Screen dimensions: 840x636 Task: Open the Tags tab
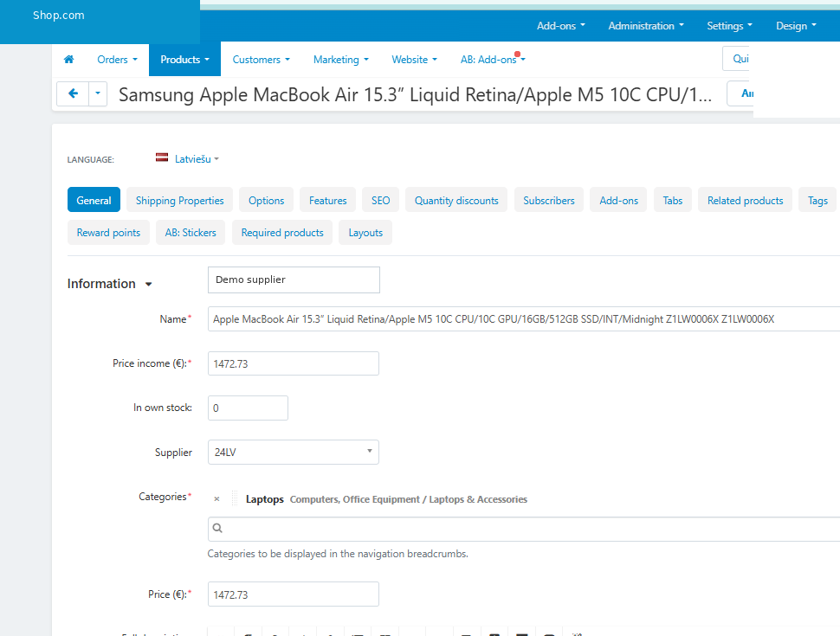[x=817, y=200]
